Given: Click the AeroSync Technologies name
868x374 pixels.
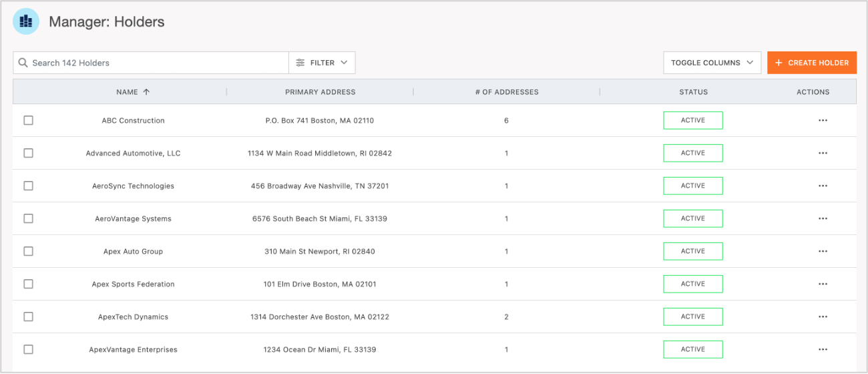Looking at the screenshot, I should 133,186.
